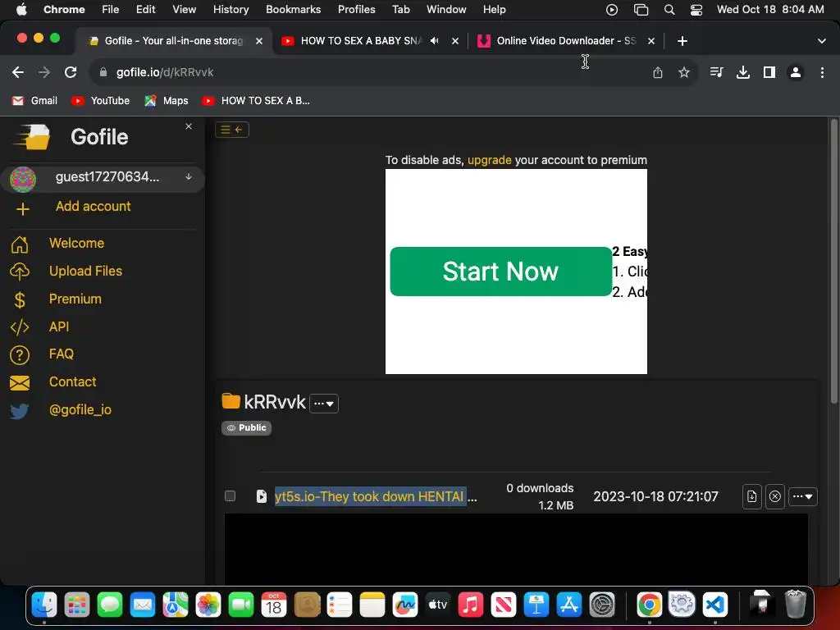Open the @gofile_io Twitter link
Image resolution: width=840 pixels, height=630 pixels.
[80, 410]
